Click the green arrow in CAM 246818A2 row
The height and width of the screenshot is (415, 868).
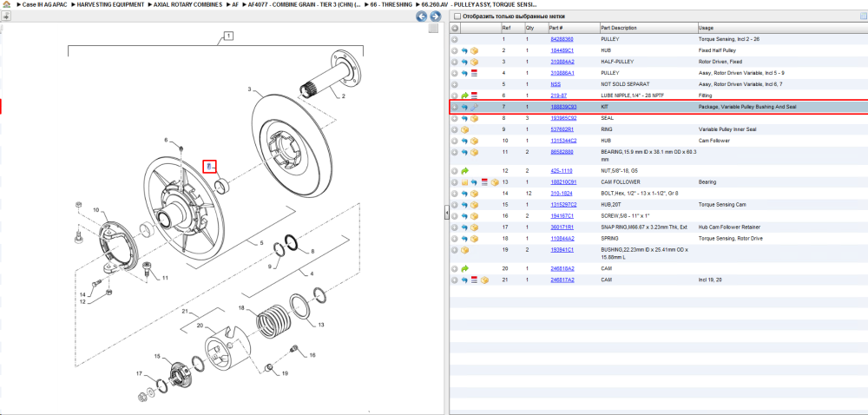pos(464,269)
